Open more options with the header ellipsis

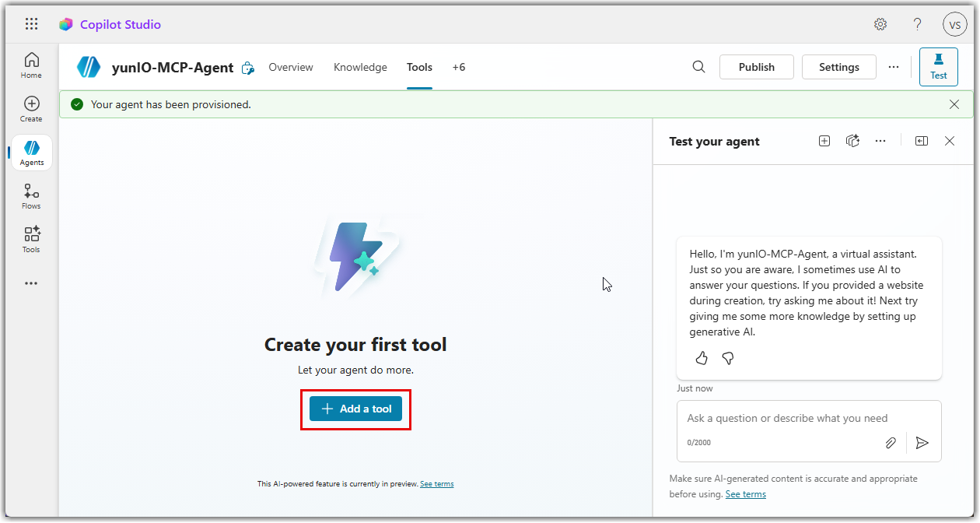(x=893, y=67)
